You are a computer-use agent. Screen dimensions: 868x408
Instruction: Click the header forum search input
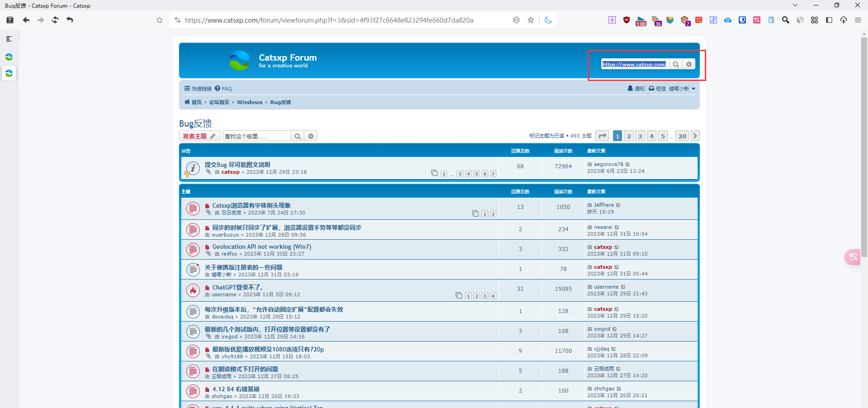click(x=635, y=64)
